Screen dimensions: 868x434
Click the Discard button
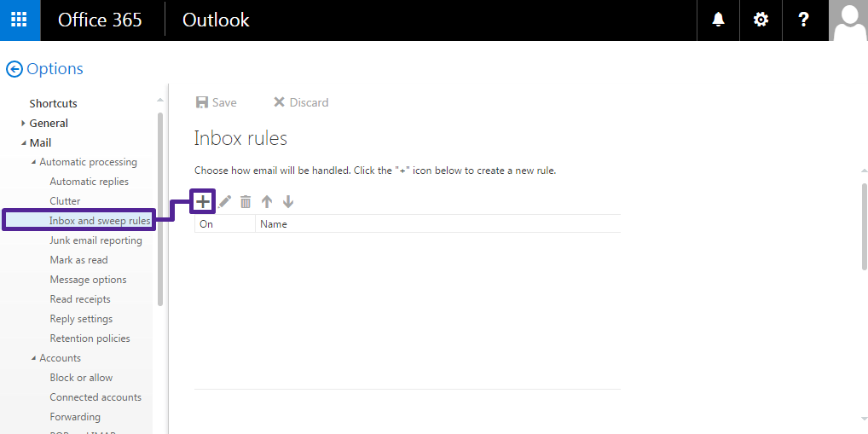301,102
